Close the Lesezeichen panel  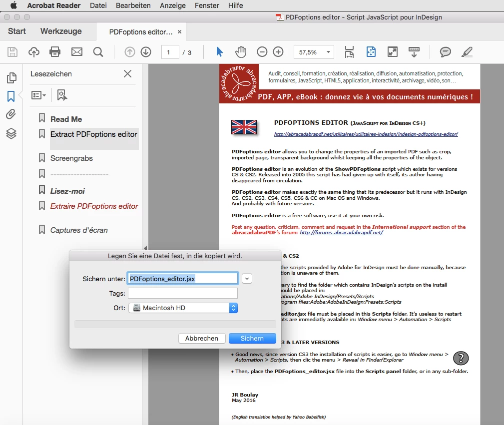pyautogui.click(x=127, y=73)
